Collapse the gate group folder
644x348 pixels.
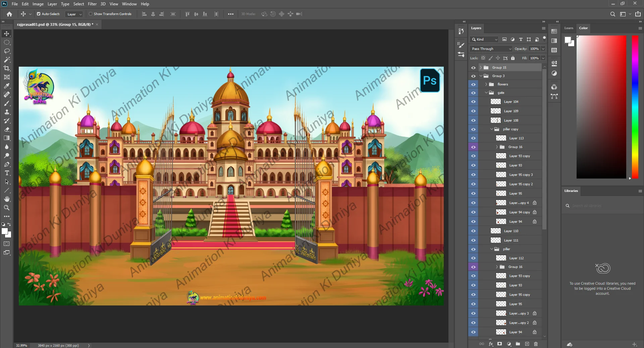[x=486, y=93]
